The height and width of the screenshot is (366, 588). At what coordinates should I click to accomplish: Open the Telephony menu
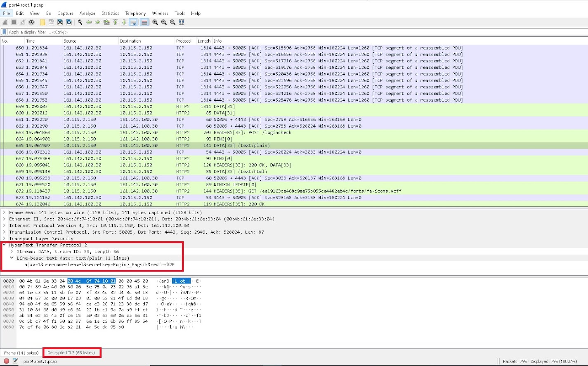135,13
